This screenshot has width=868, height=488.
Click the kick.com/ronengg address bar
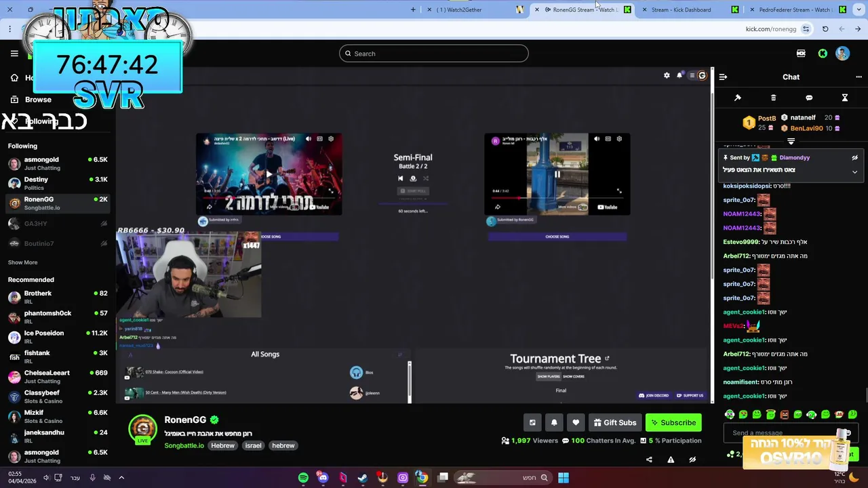771,29
